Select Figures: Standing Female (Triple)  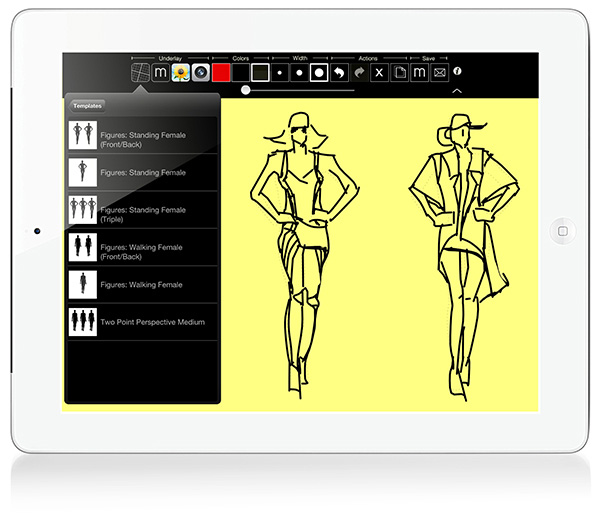[142, 210]
